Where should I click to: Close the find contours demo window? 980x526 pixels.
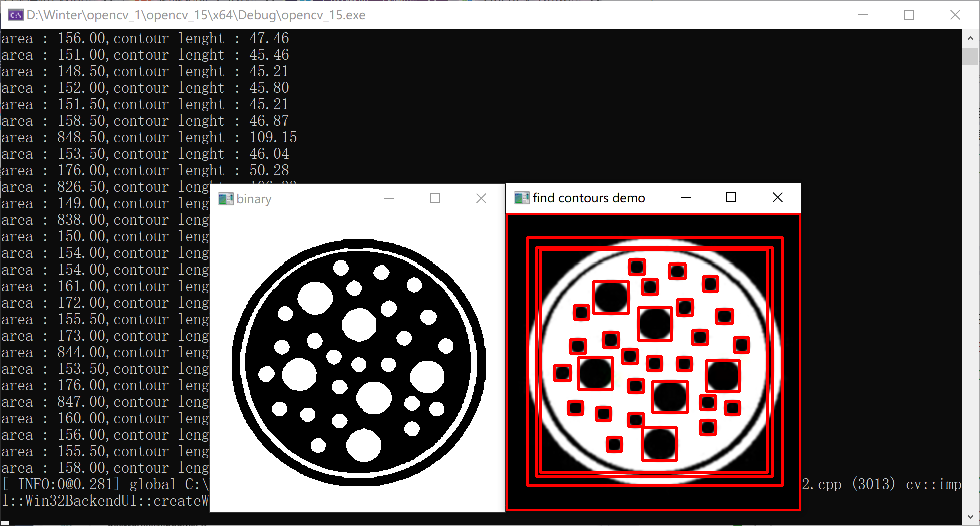(x=778, y=198)
